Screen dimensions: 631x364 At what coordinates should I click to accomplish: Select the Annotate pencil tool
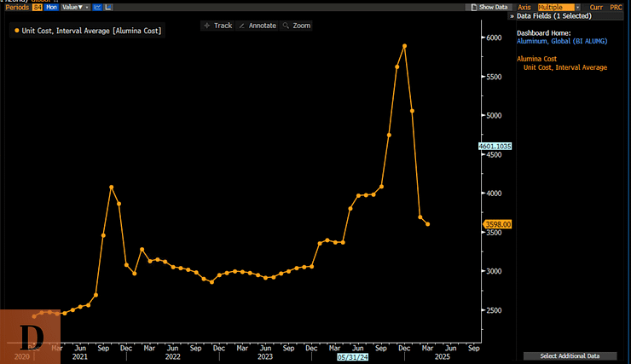point(257,26)
